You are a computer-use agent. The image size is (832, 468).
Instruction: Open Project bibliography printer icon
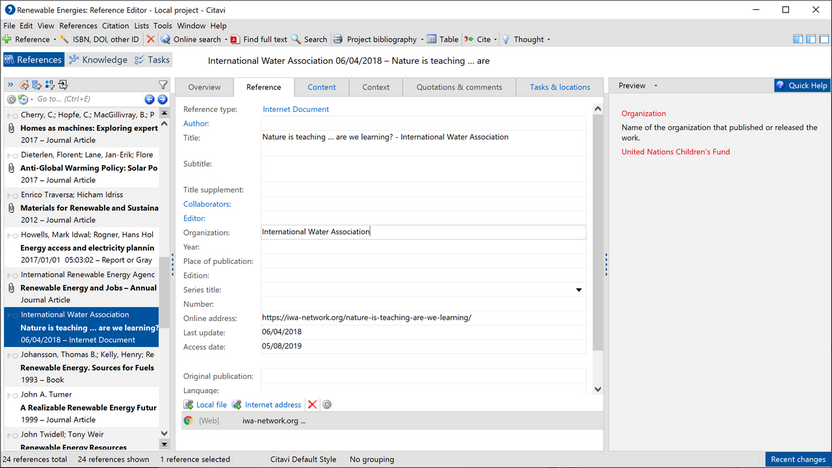[x=338, y=39]
